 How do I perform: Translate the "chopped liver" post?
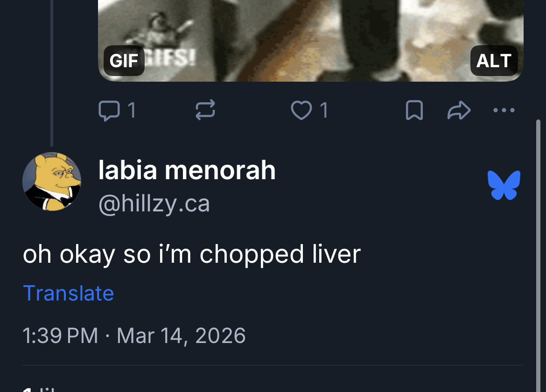68,293
